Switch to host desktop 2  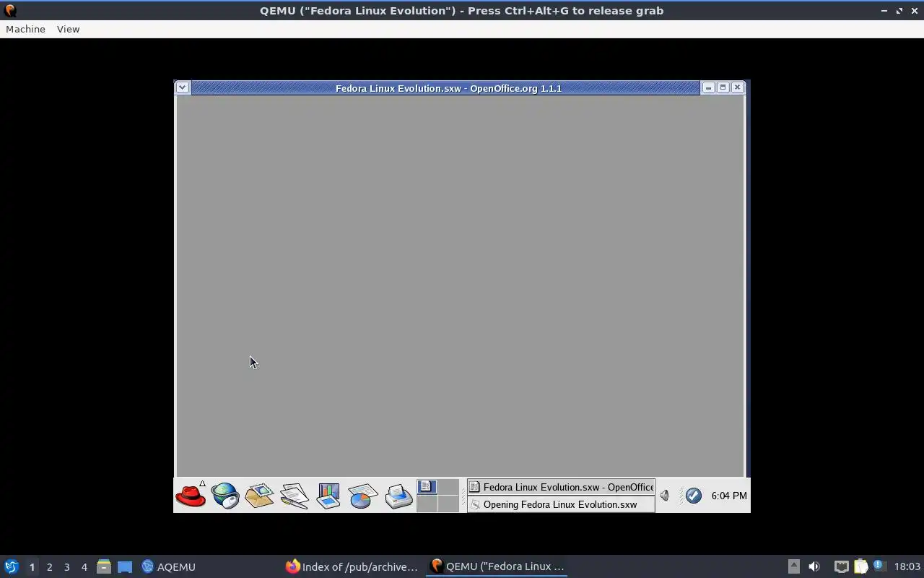49,567
